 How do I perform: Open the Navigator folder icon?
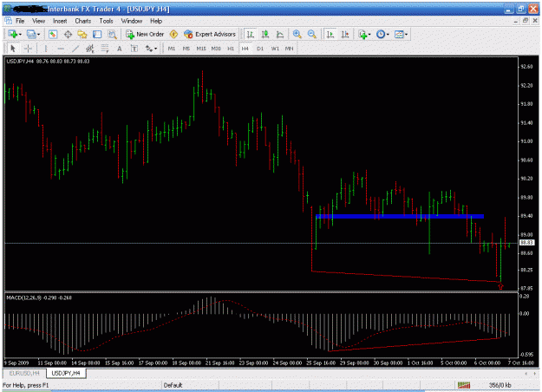point(82,34)
